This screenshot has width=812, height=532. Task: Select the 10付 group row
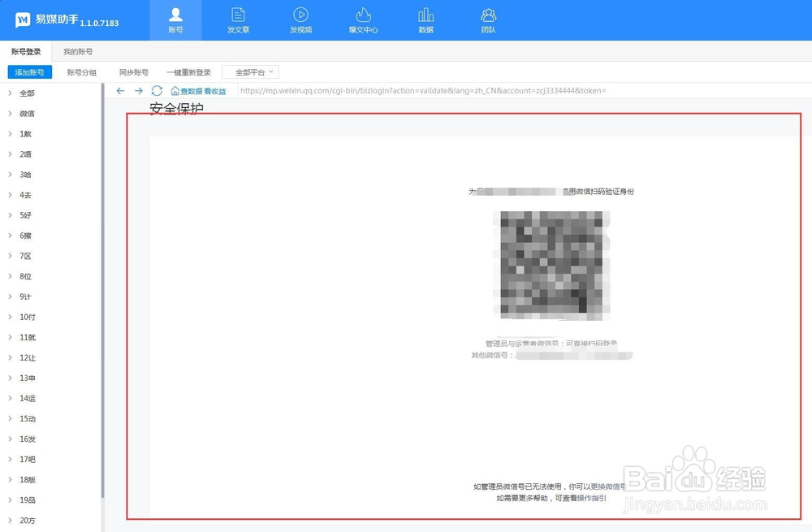tap(50, 317)
